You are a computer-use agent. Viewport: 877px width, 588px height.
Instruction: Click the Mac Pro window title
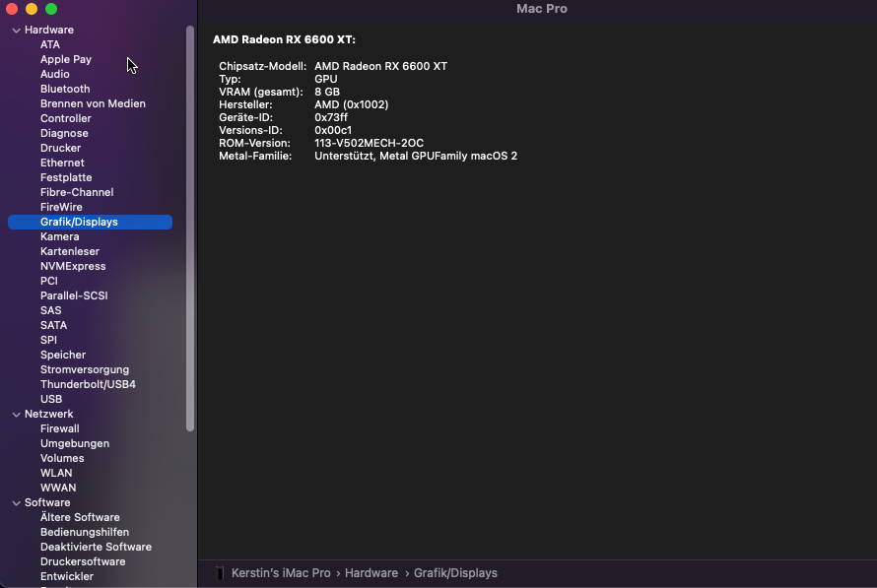pyautogui.click(x=541, y=9)
